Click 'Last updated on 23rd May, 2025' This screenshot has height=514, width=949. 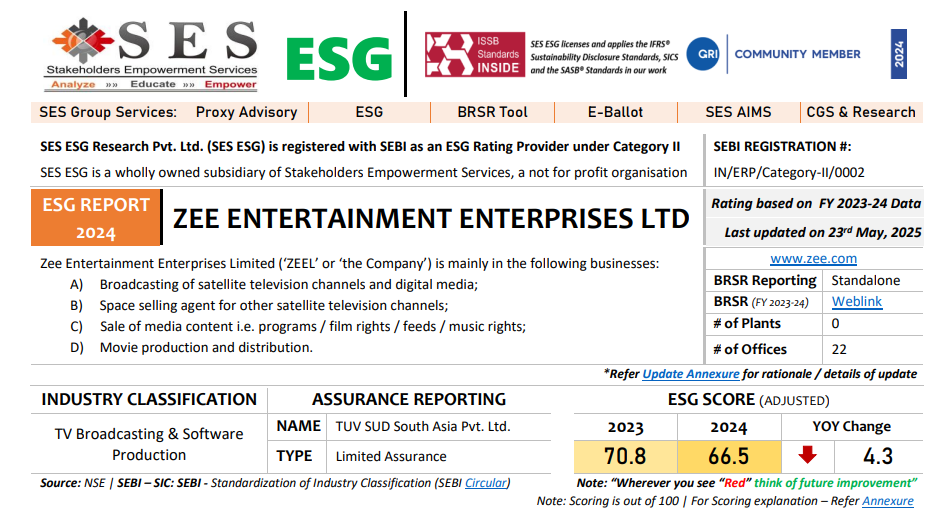click(x=823, y=232)
